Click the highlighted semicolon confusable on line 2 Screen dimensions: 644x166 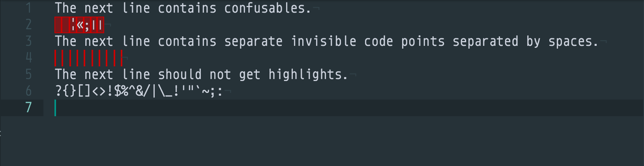point(87,25)
